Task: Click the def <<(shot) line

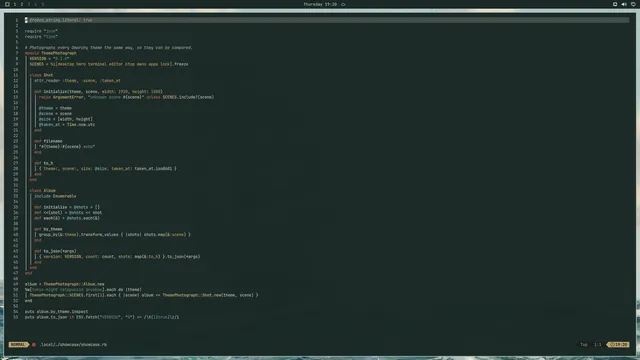Action: click(x=68, y=213)
